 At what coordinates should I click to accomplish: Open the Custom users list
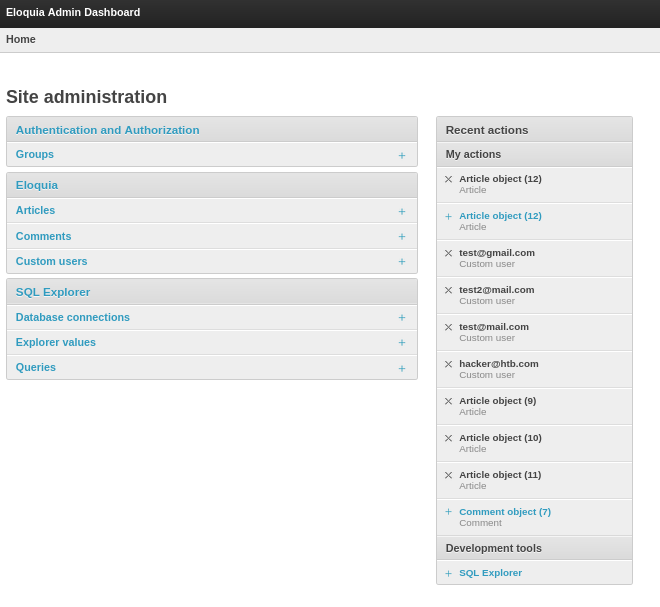tap(51, 261)
